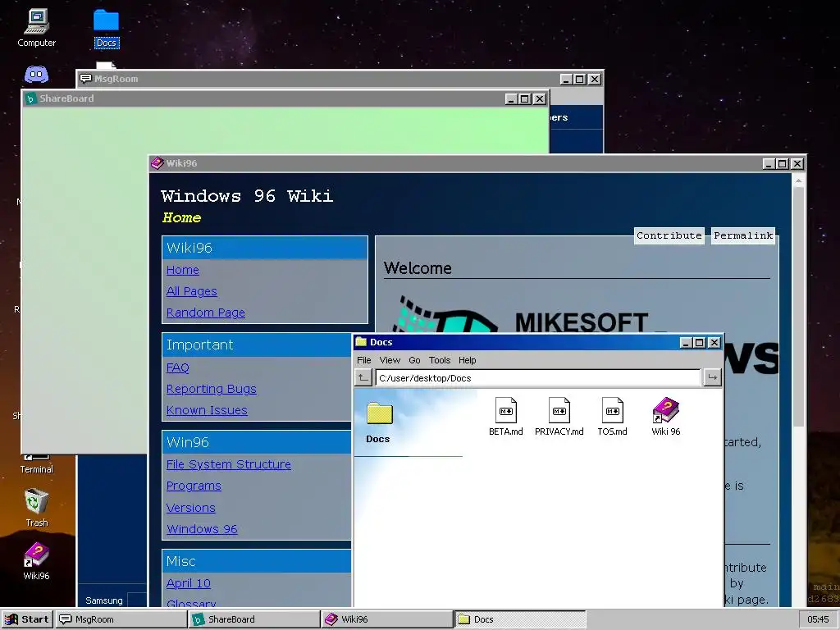Open PRIVACY.md file in Docs window
This screenshot has height=630, width=840.
(x=559, y=417)
